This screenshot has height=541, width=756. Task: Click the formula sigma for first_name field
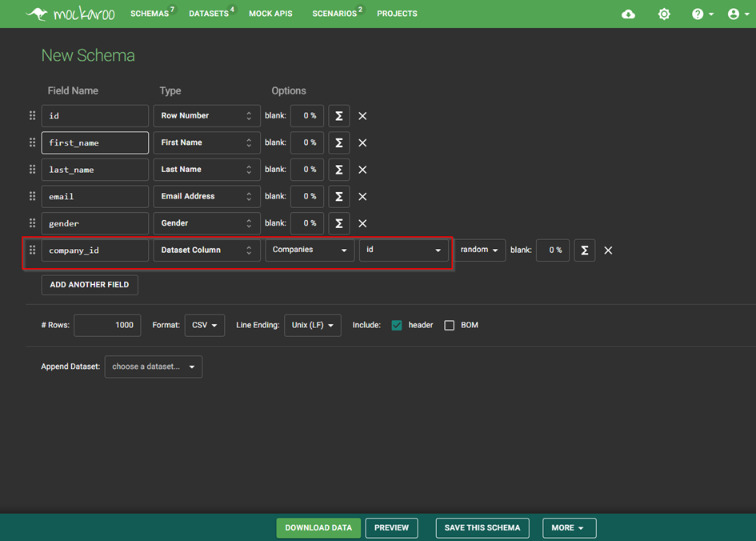[338, 142]
